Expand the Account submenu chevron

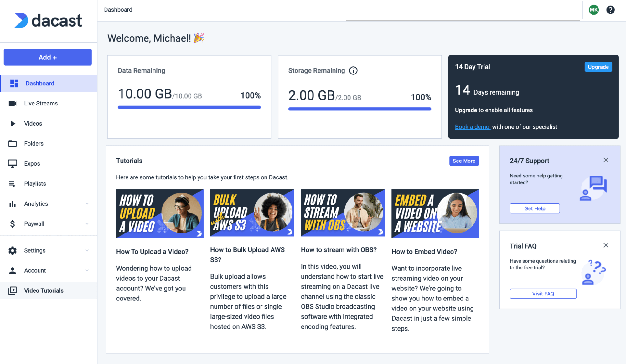point(87,270)
